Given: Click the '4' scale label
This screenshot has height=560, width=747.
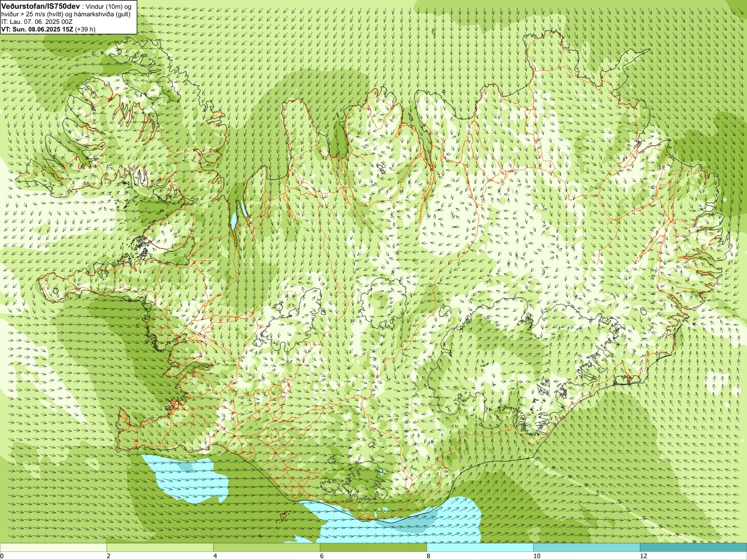Looking at the screenshot, I should point(215,556).
